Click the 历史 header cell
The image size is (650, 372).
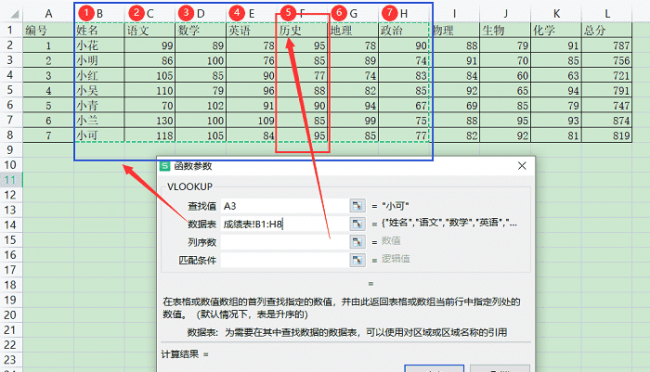pyautogui.click(x=302, y=30)
